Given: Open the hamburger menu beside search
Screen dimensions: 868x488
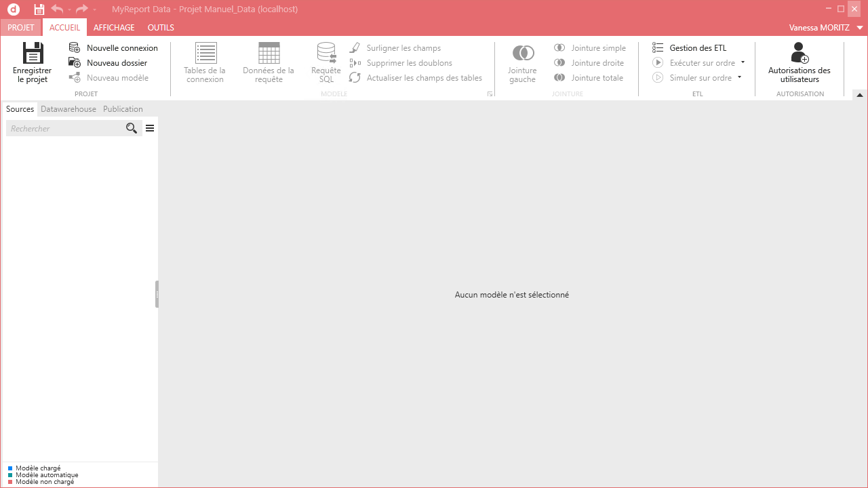Looking at the screenshot, I should [x=150, y=128].
